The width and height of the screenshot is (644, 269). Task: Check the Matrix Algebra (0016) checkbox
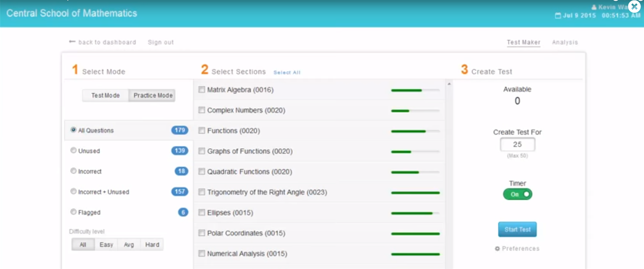point(202,90)
